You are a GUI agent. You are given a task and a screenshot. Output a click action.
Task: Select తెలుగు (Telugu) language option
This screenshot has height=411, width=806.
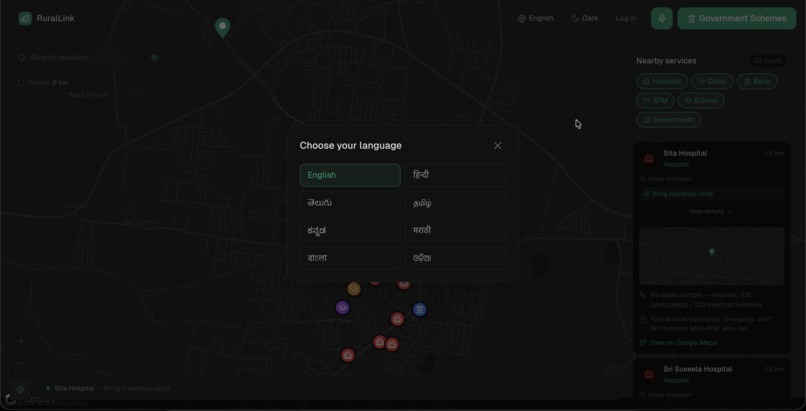click(x=350, y=203)
